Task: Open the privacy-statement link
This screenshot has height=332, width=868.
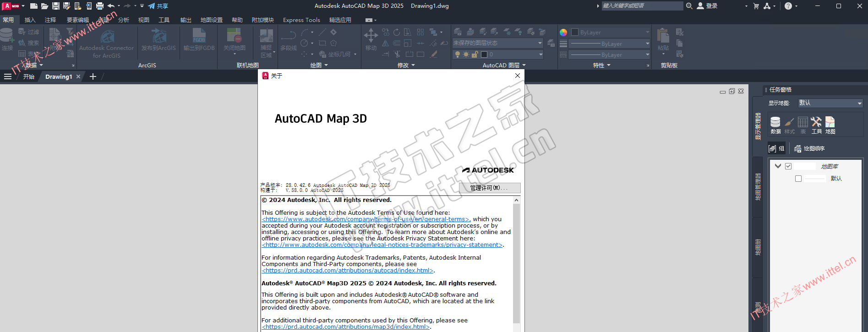Action: (382, 245)
